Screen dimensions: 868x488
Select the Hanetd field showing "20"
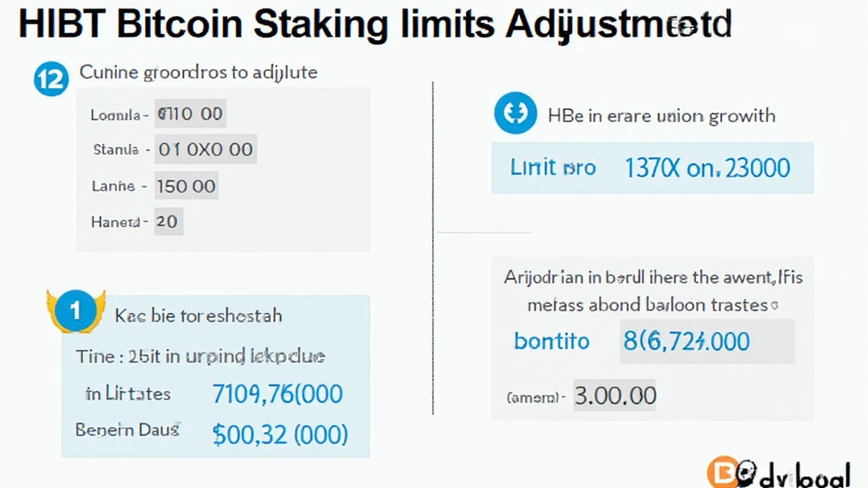[x=169, y=222]
